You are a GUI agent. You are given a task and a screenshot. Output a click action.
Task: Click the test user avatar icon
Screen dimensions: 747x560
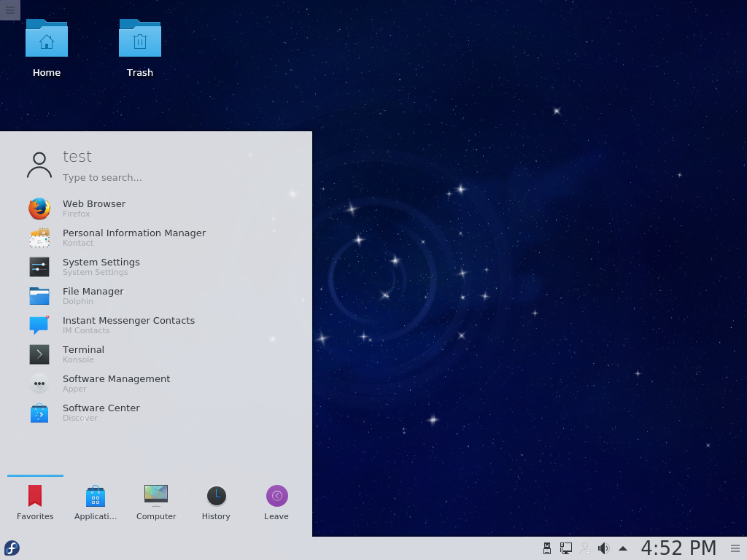pos(39,166)
